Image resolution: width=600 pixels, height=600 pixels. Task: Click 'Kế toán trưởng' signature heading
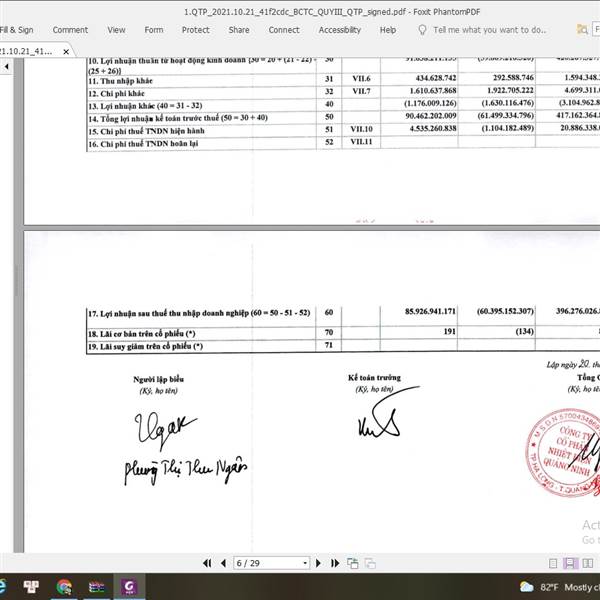[x=374, y=378]
